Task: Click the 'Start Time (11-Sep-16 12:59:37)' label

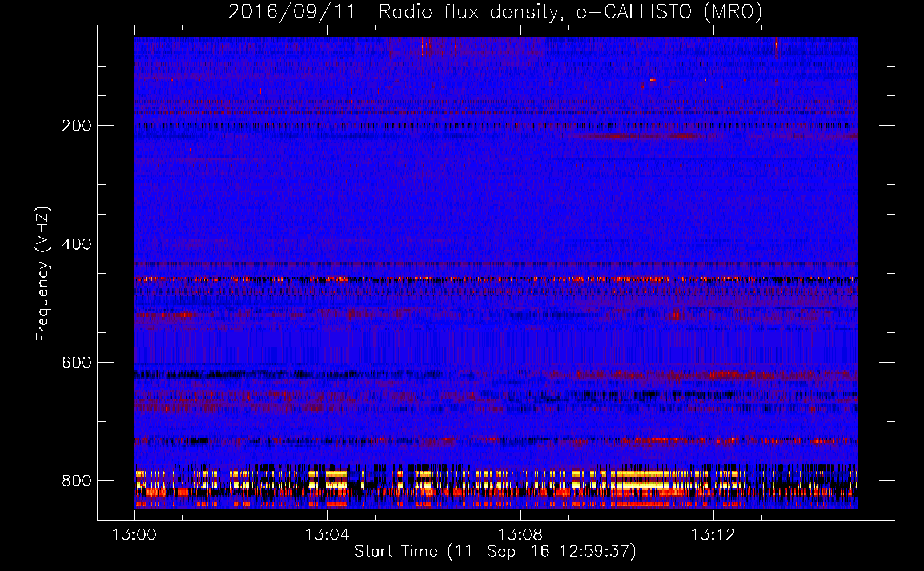Action: (495, 551)
